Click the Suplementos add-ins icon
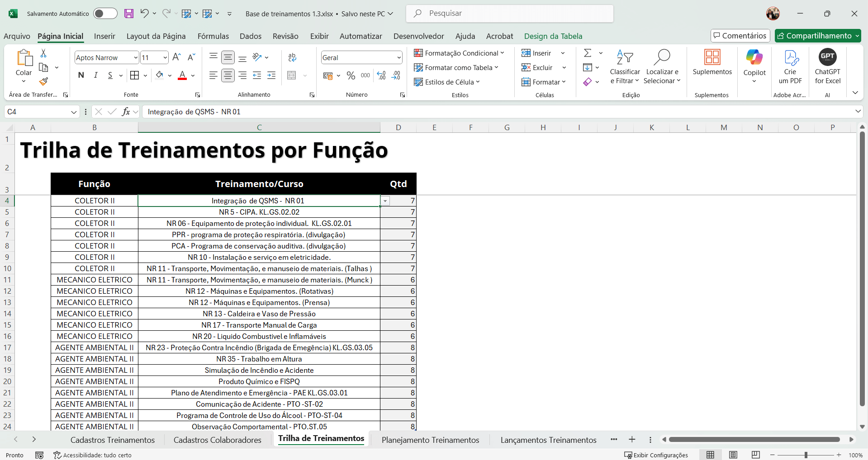The image size is (868, 460). coord(712,57)
